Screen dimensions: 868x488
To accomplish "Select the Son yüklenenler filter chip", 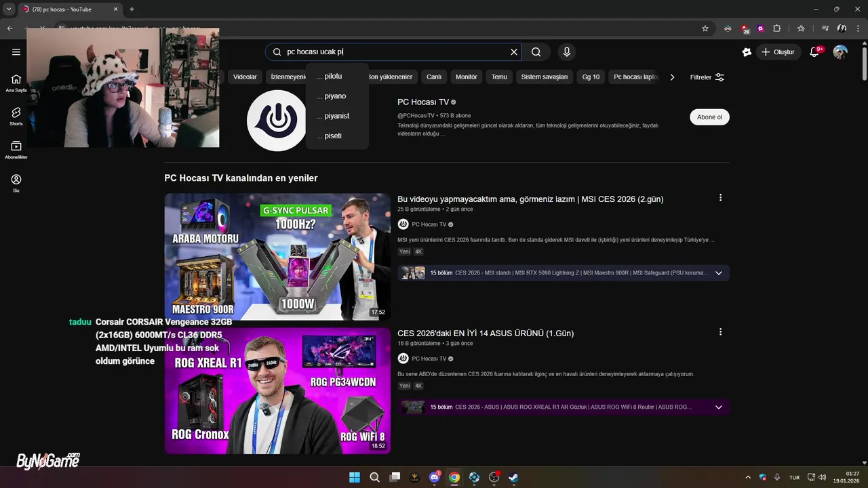I will [x=391, y=77].
